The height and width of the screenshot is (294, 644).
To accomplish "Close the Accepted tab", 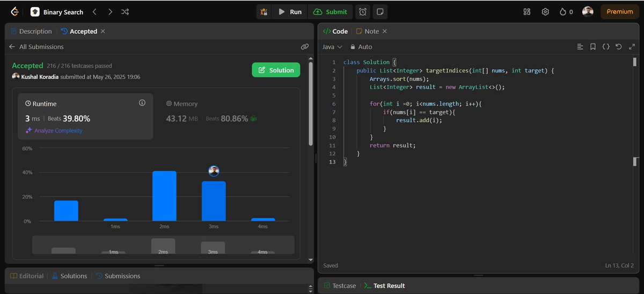I will (103, 31).
